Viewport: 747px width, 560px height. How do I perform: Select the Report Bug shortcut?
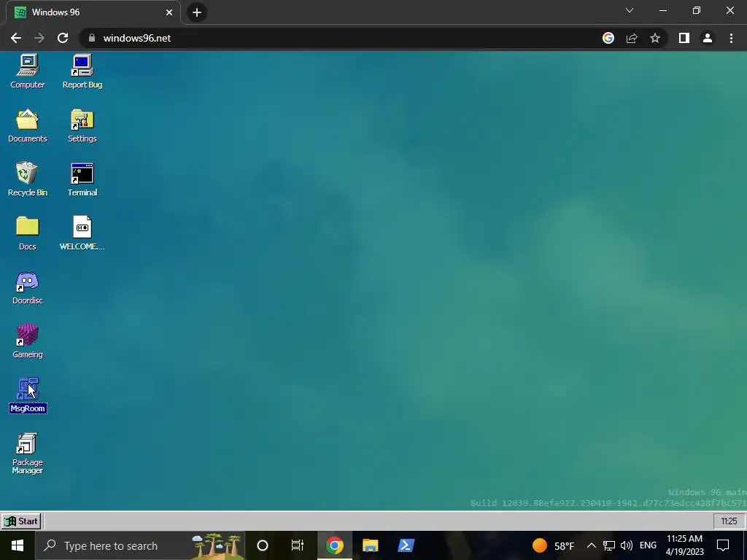(82, 71)
